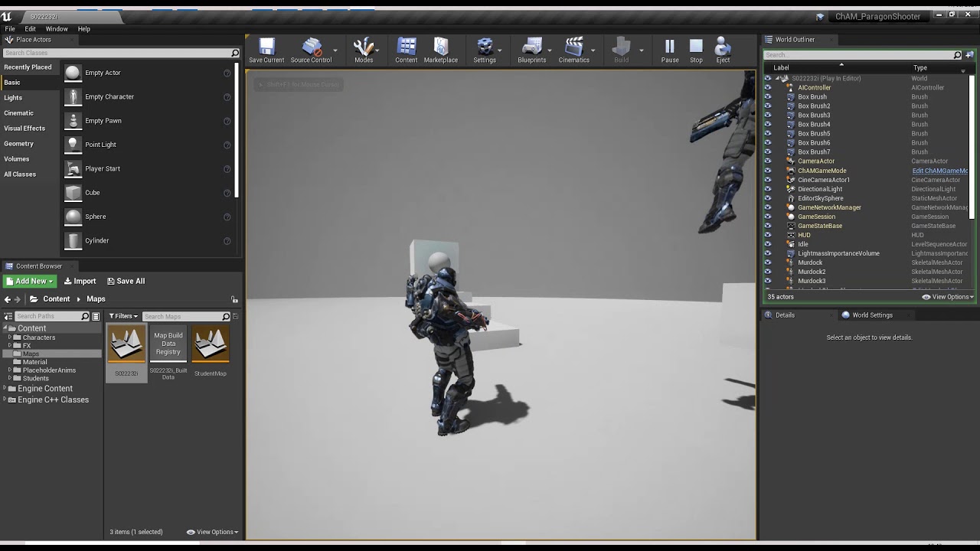Expand the Engine C++ Classes node
Image resolution: width=980 pixels, height=551 pixels.
[x=5, y=399]
